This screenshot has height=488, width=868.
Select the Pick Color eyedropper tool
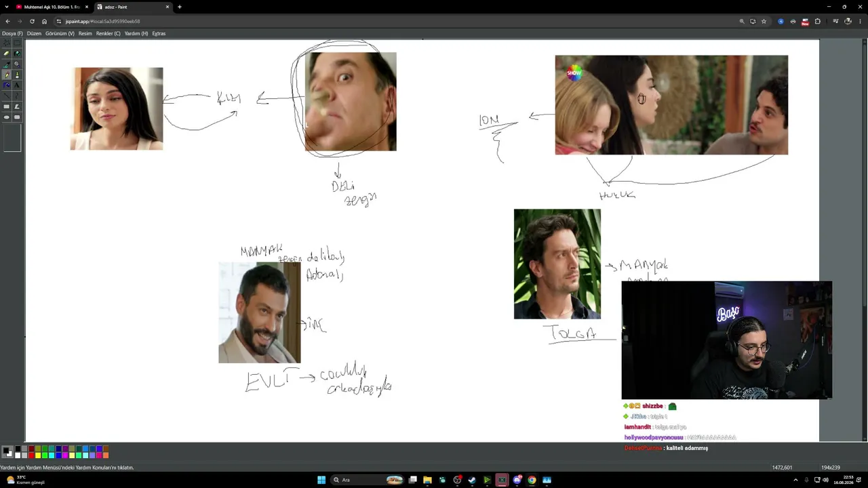tap(7, 64)
